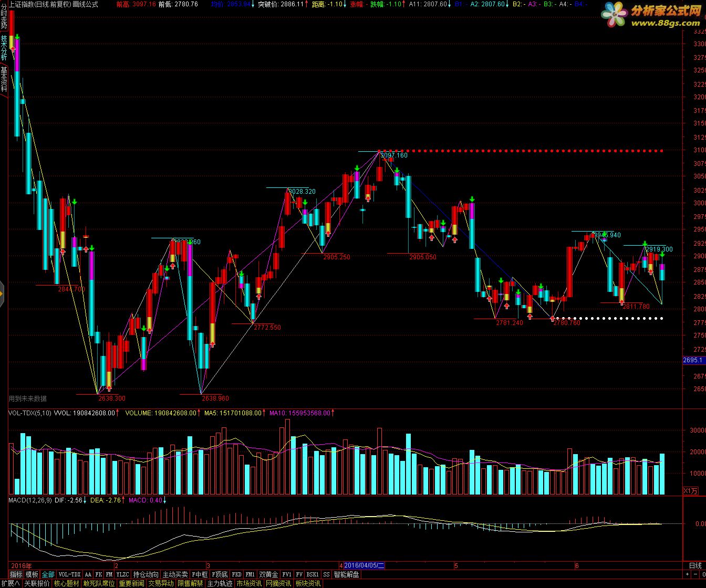Open the 重要新闻 tab
The height and width of the screenshot is (588, 706).
[x=131, y=583]
